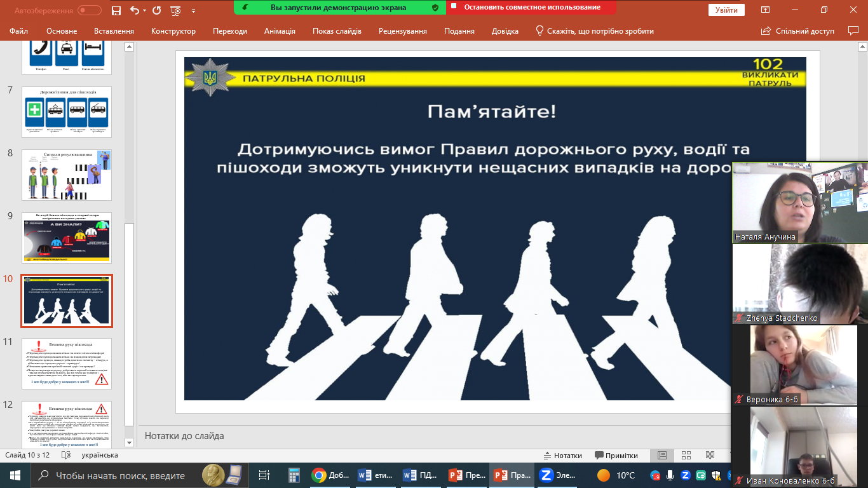
Task: Open the undo history dropdown arrow
Action: (143, 10)
